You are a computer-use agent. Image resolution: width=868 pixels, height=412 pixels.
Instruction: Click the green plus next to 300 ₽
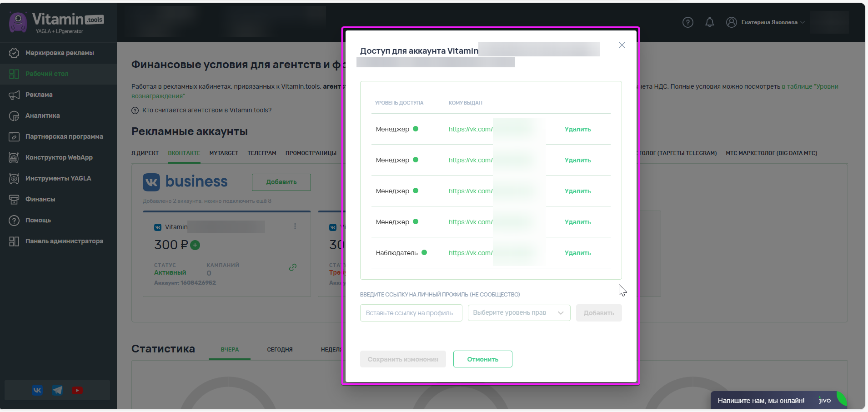(195, 245)
